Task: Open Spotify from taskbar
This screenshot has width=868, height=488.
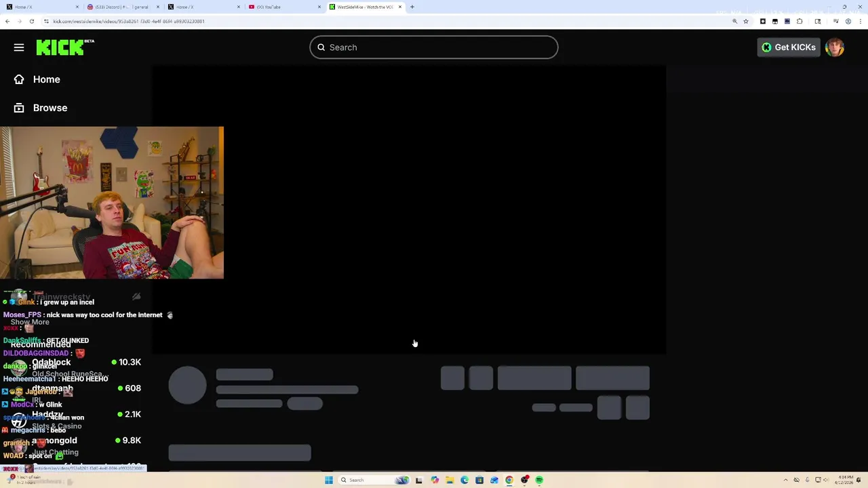Action: point(539,480)
